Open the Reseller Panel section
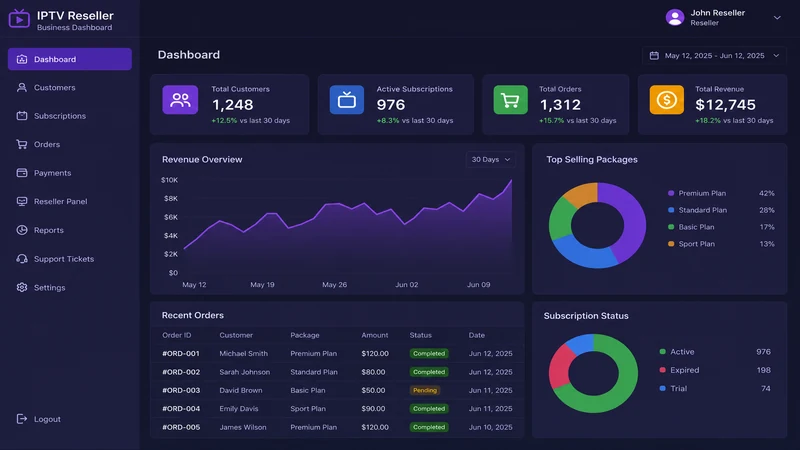 click(69, 202)
